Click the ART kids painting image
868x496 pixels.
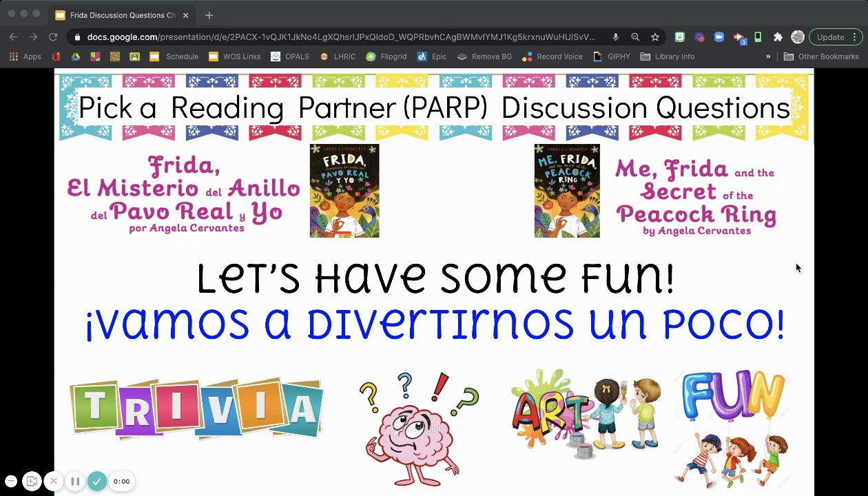tap(586, 415)
